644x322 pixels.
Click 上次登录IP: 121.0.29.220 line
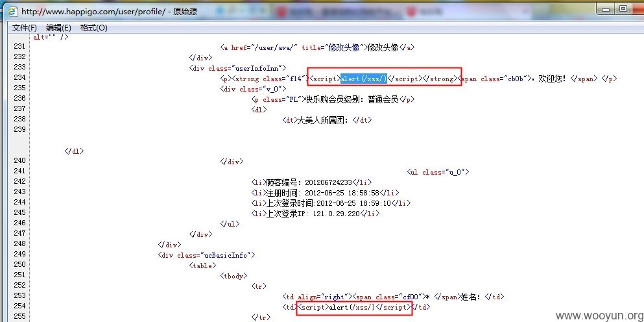(315, 214)
